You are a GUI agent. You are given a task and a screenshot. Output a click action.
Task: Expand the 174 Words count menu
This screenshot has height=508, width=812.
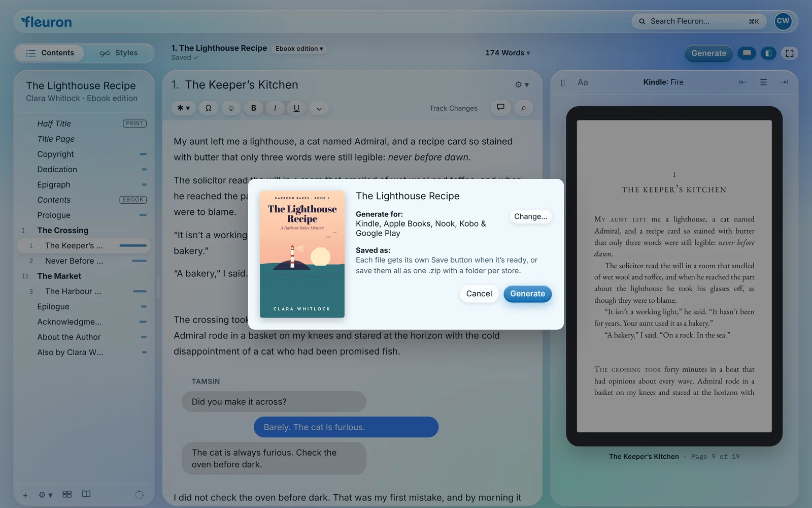(507, 53)
